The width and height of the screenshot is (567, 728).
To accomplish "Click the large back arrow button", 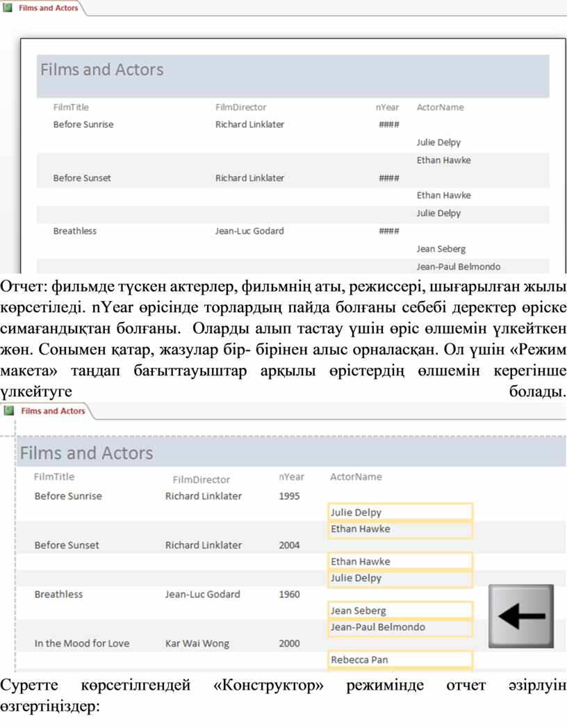I will [x=520, y=615].
